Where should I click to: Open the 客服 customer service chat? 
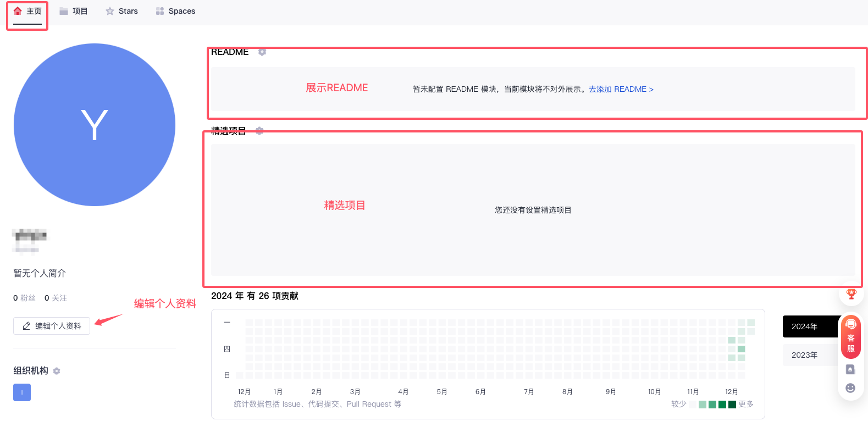pyautogui.click(x=850, y=337)
